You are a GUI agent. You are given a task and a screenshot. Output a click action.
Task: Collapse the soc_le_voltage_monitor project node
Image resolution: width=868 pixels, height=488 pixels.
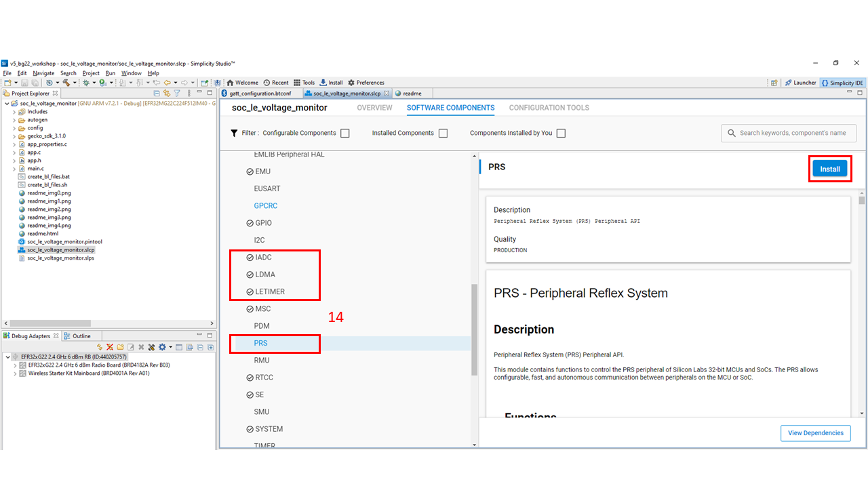tap(7, 104)
